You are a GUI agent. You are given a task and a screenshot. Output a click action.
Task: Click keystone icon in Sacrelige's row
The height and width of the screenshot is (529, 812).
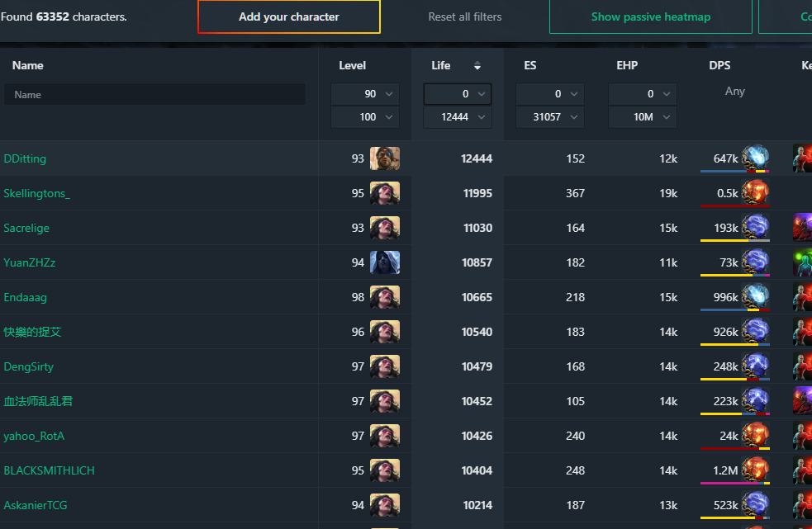803,228
